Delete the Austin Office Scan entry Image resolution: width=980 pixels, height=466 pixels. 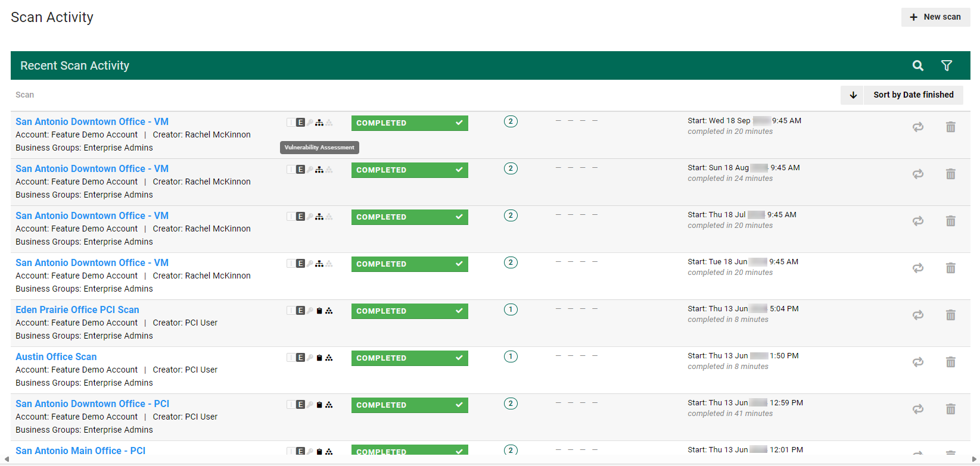pos(950,362)
